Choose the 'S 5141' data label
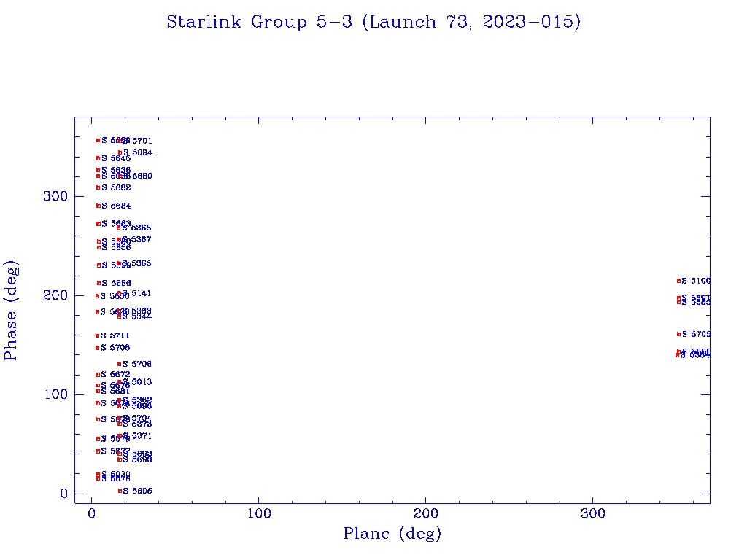The image size is (747, 560). pyautogui.click(x=136, y=294)
